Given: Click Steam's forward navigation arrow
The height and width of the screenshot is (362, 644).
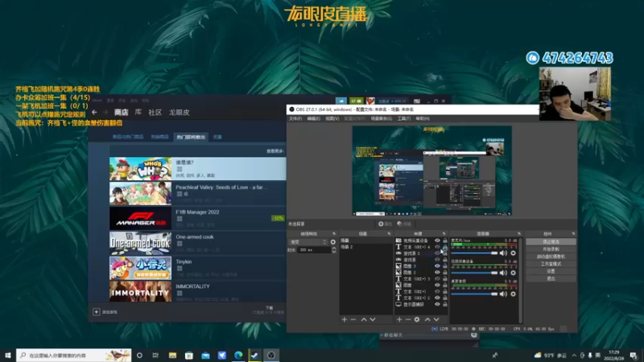Looking at the screenshot, I should pyautogui.click(x=105, y=112).
